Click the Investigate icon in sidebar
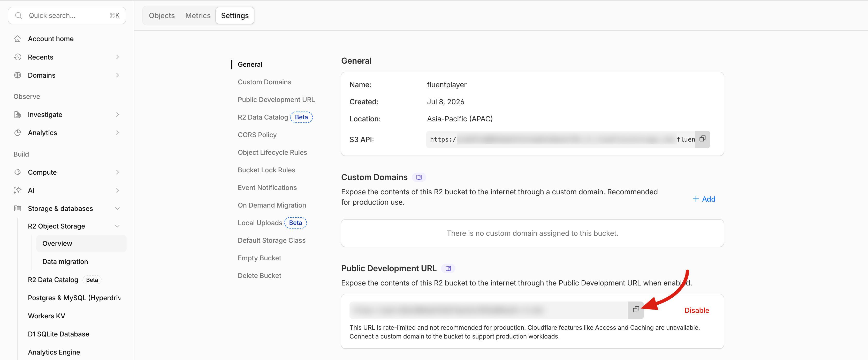Screen dimensions: 868x360 18,115
